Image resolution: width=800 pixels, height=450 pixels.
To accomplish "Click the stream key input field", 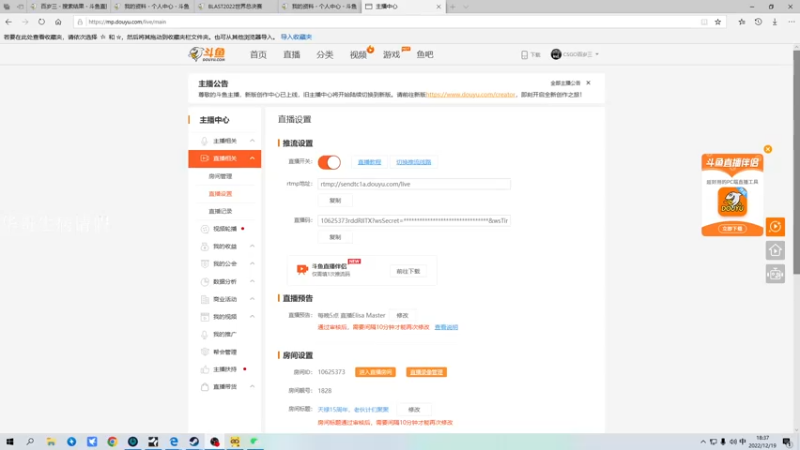I will coord(414,221).
